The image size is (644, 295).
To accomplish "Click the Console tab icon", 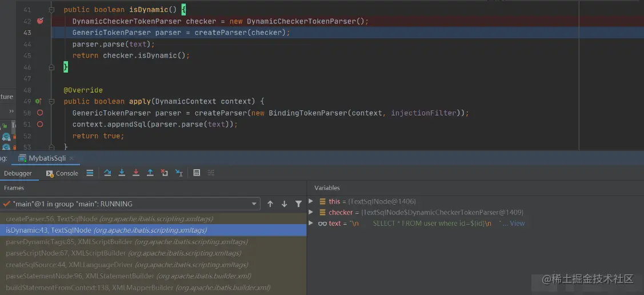I will click(x=50, y=173).
